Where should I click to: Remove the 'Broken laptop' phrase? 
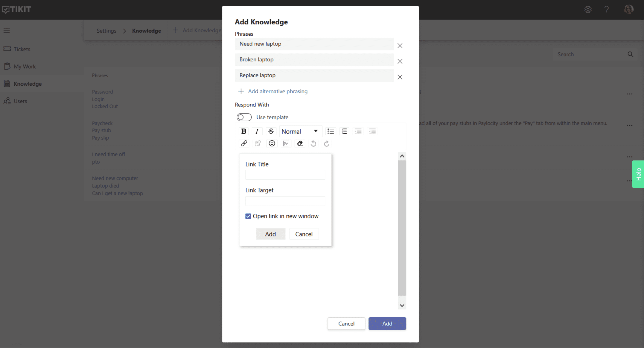coord(400,61)
